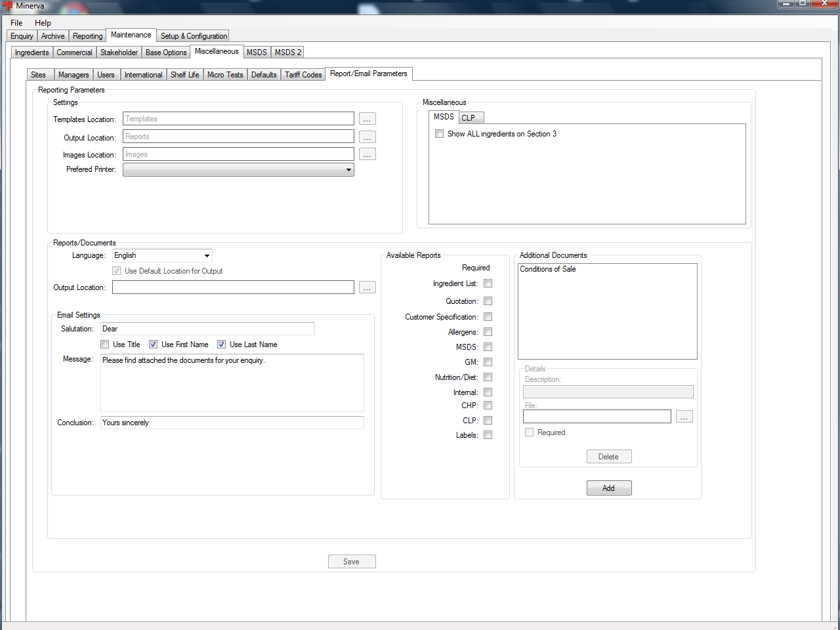
Task: Check the MSDS required checkbox
Action: (488, 347)
